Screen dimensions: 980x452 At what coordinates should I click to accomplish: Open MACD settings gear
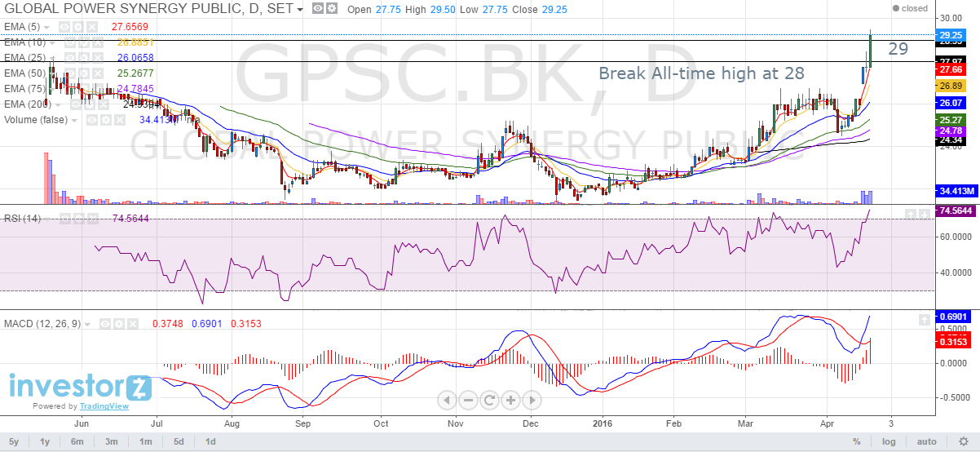click(x=119, y=324)
